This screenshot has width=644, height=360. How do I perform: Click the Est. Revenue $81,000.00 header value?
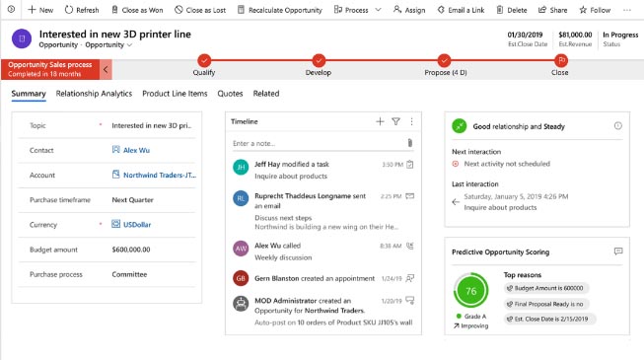pyautogui.click(x=575, y=35)
